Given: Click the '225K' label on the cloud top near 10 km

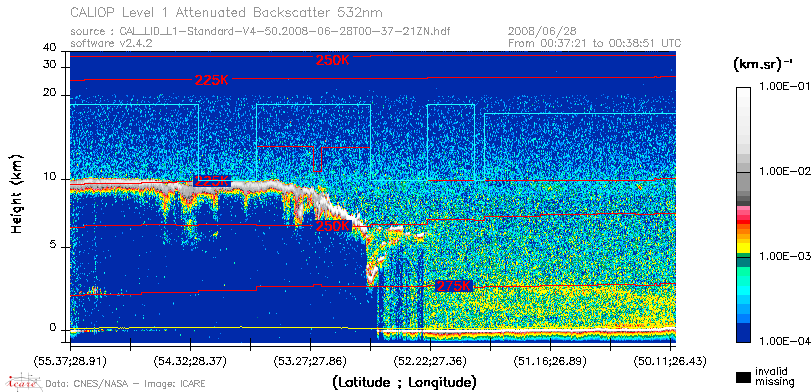Looking at the screenshot, I should tap(212, 182).
